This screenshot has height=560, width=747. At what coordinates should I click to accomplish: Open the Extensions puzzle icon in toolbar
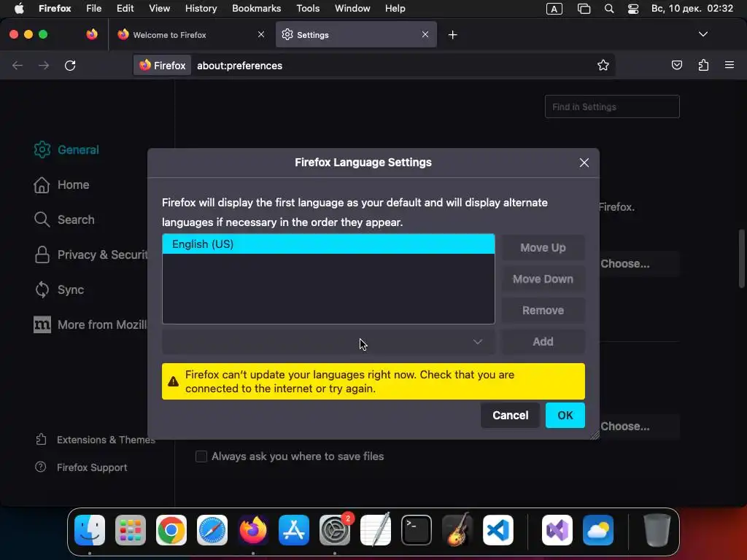click(x=703, y=65)
